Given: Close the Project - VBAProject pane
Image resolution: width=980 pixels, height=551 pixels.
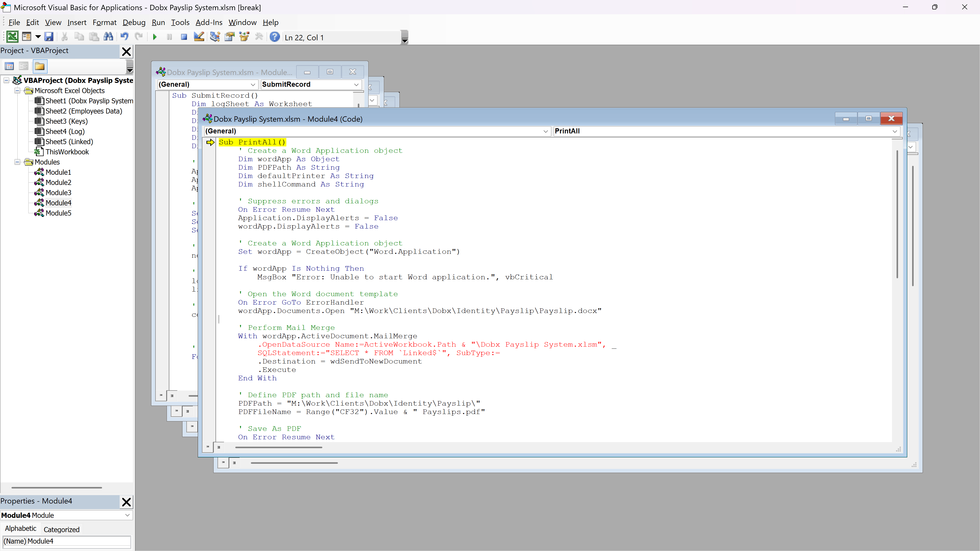Looking at the screenshot, I should [x=126, y=51].
